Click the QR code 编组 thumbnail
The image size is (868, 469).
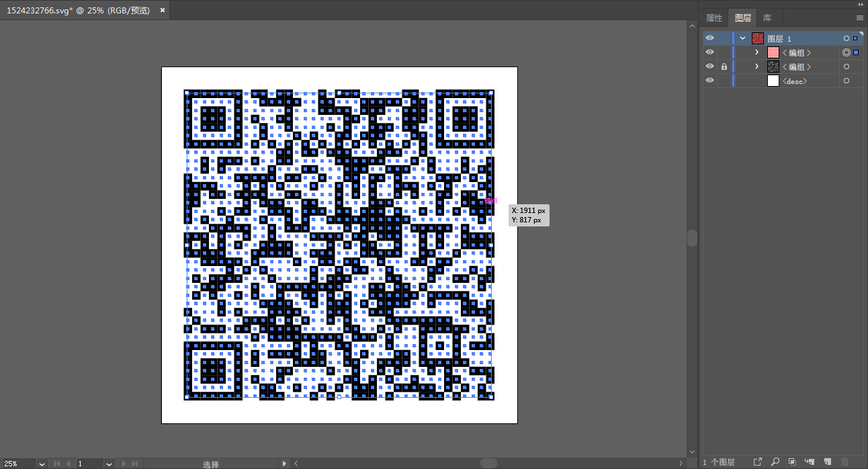pos(773,67)
